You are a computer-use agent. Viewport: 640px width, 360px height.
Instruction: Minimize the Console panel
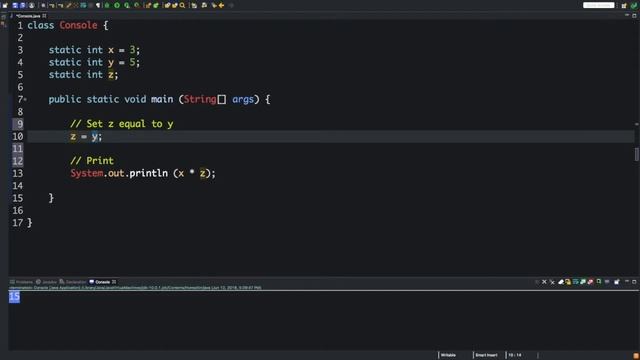(x=627, y=281)
